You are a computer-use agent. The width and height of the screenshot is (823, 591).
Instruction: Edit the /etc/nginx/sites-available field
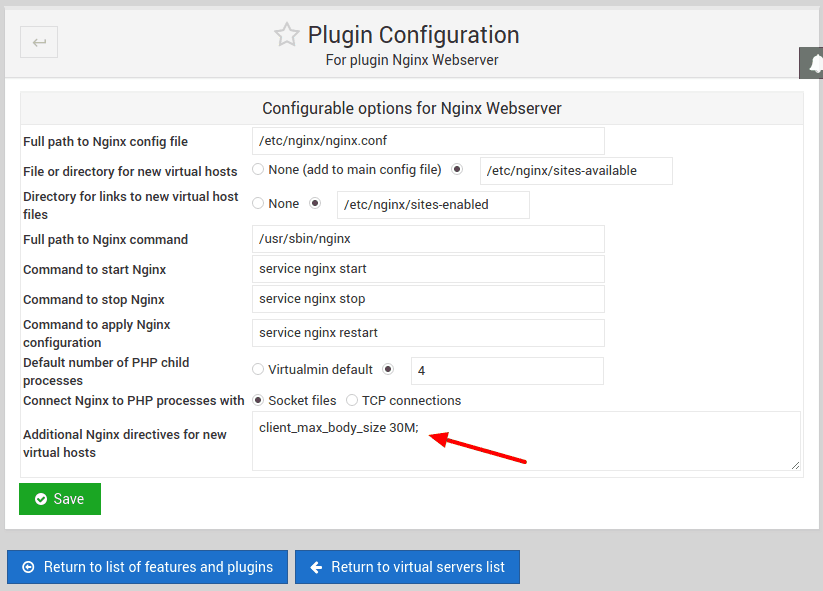tap(576, 171)
